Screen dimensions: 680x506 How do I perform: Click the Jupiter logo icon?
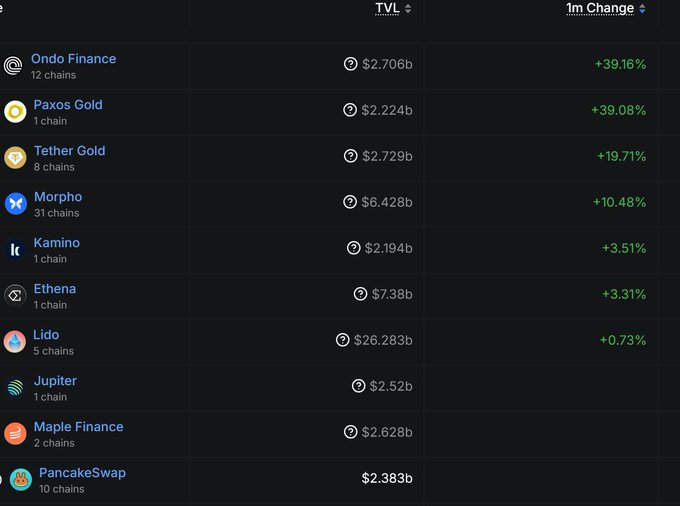point(15,388)
